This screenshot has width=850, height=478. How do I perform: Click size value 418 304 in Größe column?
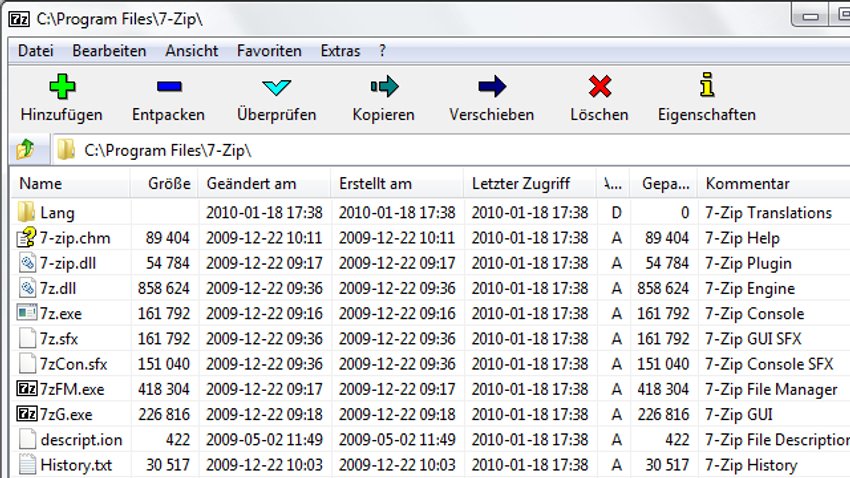coord(164,389)
